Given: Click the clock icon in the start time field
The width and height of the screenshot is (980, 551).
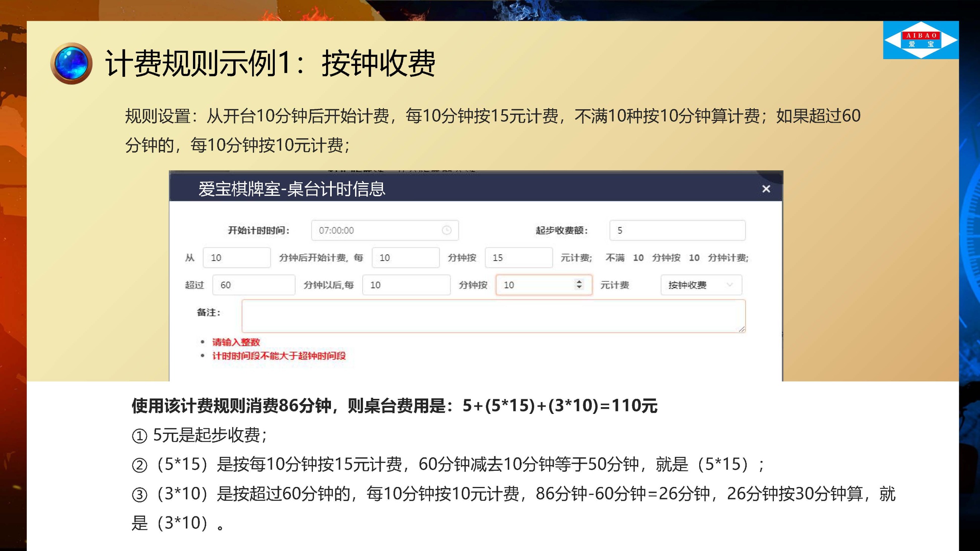Looking at the screenshot, I should pos(447,230).
